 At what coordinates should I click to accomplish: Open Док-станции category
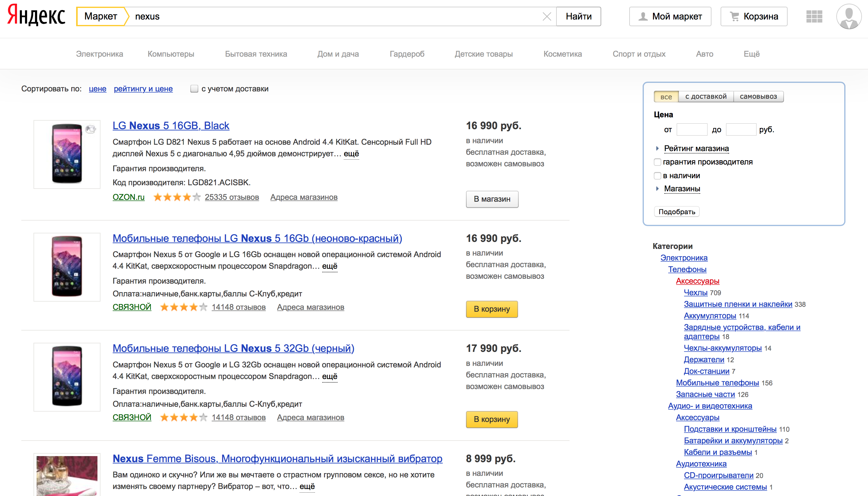coord(707,371)
